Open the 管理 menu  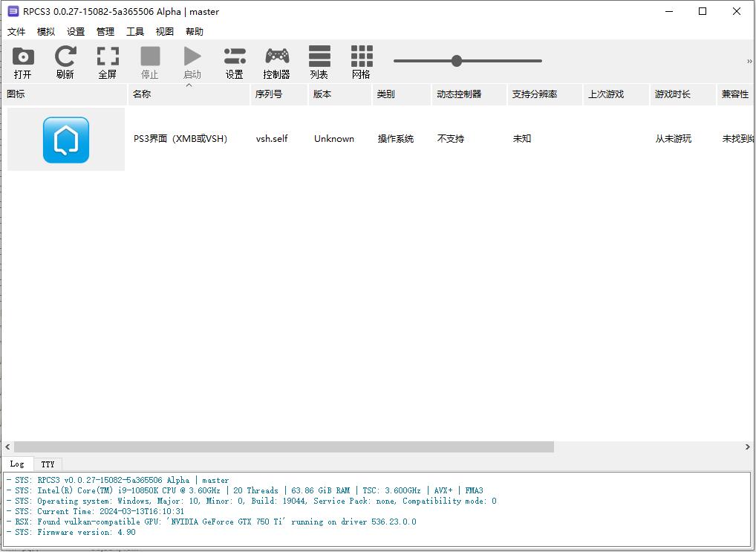tap(105, 32)
